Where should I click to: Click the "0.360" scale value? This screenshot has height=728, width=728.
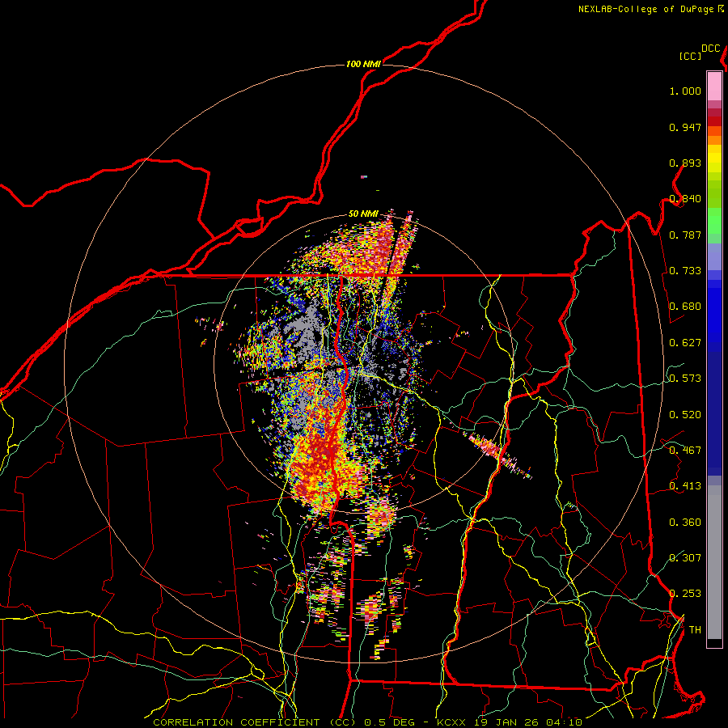pyautogui.click(x=685, y=523)
